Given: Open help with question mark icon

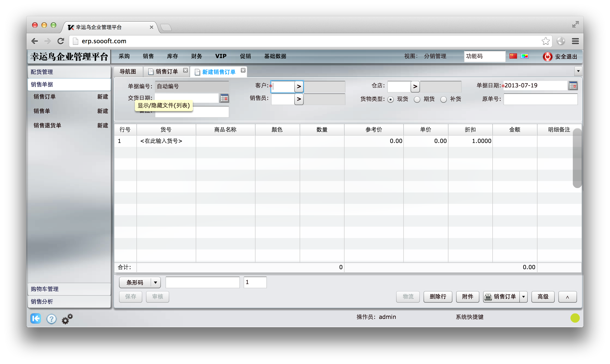Looking at the screenshot, I should point(51,319).
